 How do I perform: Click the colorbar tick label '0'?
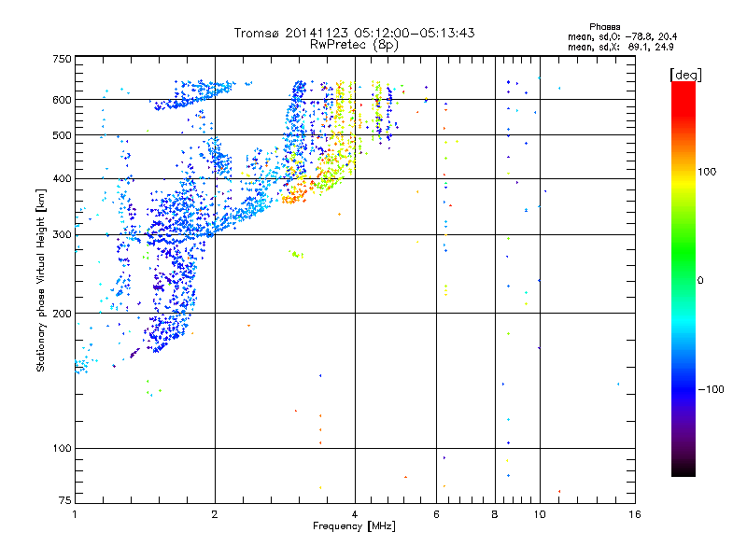pos(700,280)
